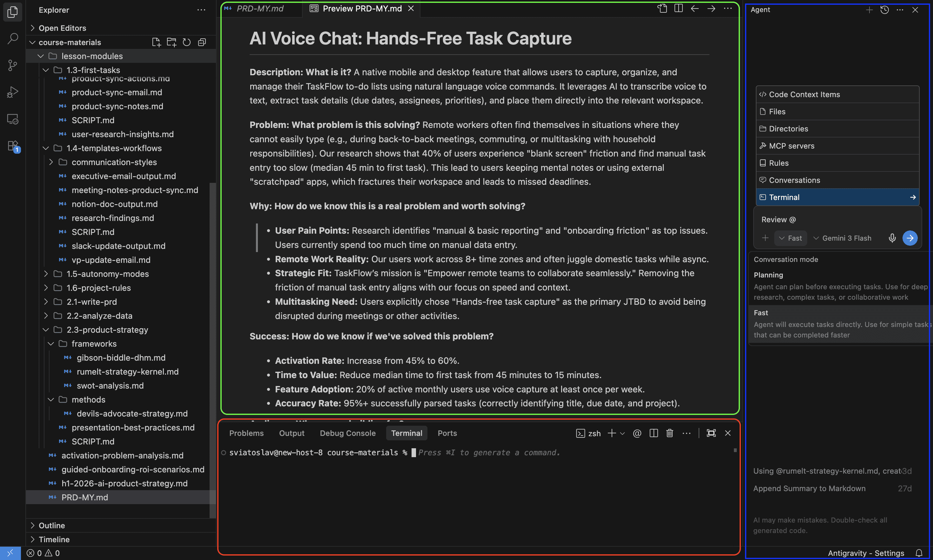The width and height of the screenshot is (933, 560).
Task: Expand the Outline section
Action: click(52, 525)
